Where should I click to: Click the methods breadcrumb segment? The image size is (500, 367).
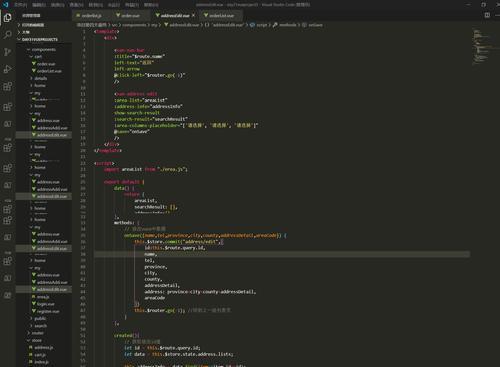(x=285, y=25)
